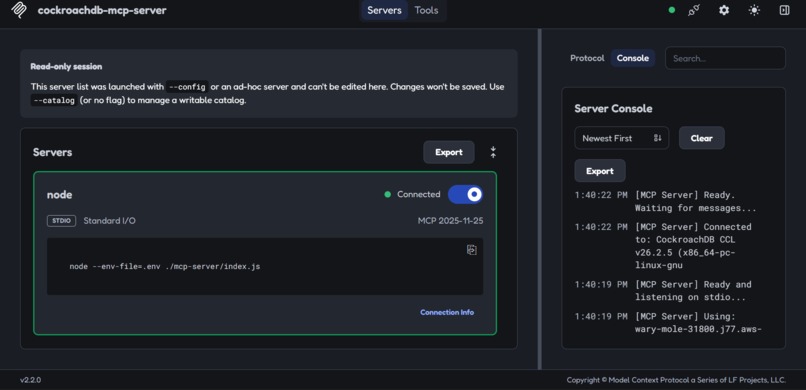This screenshot has height=390, width=806.
Task: Click the Connected status label
Action: point(418,194)
